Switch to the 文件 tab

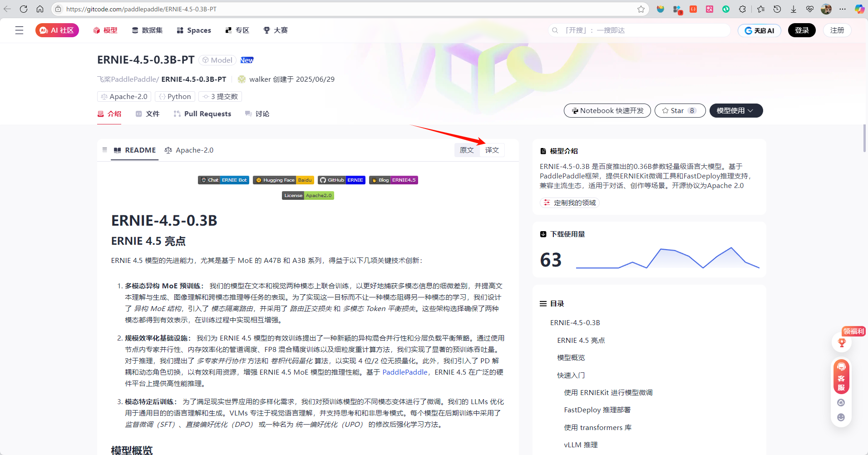pos(148,114)
